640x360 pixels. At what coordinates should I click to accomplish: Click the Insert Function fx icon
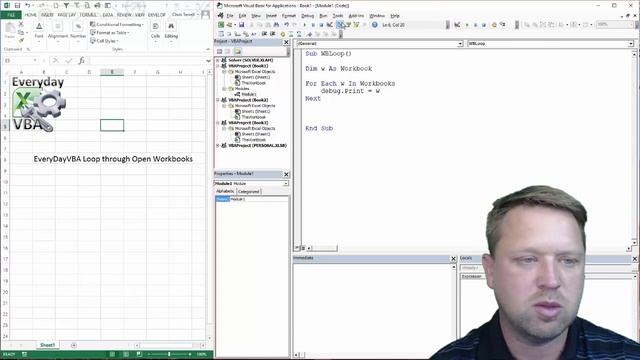tap(82, 60)
